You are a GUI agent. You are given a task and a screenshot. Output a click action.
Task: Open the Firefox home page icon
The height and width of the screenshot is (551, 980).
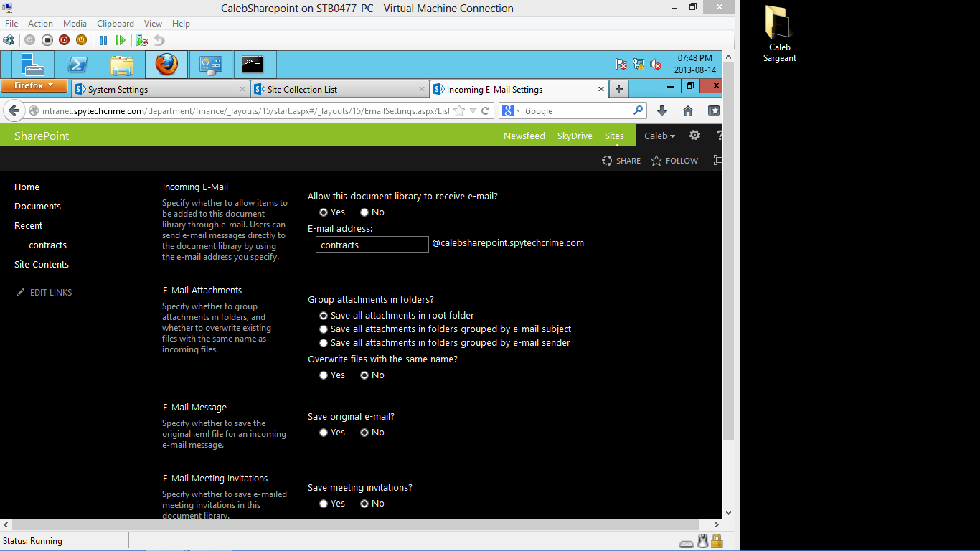687,110
